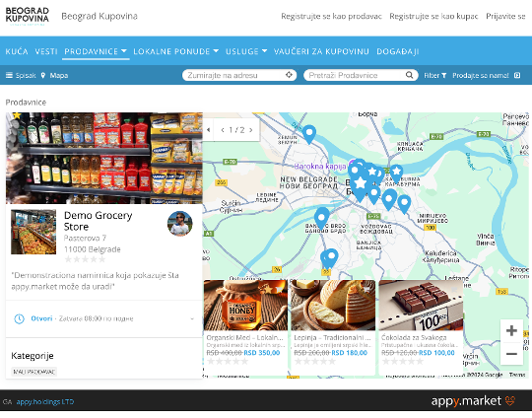Zoom in the map with the plus button
Viewport: 532px width, 418px height.
pyautogui.click(x=511, y=330)
